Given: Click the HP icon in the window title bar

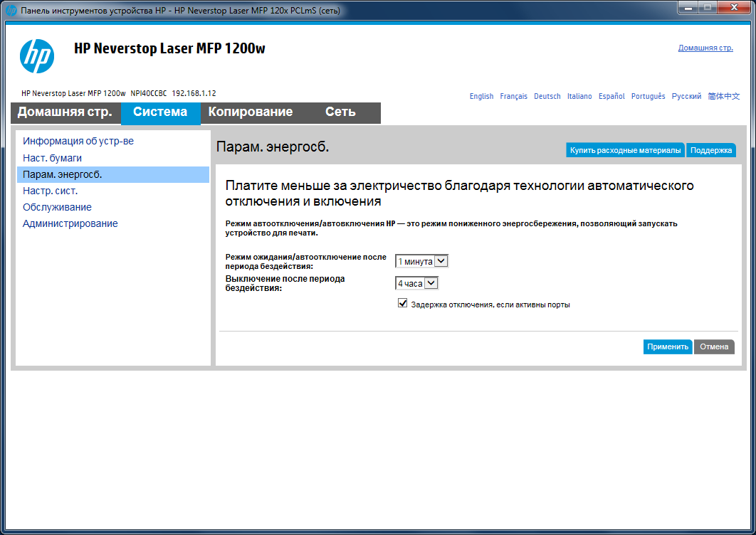Looking at the screenshot, I should coord(11,10).
